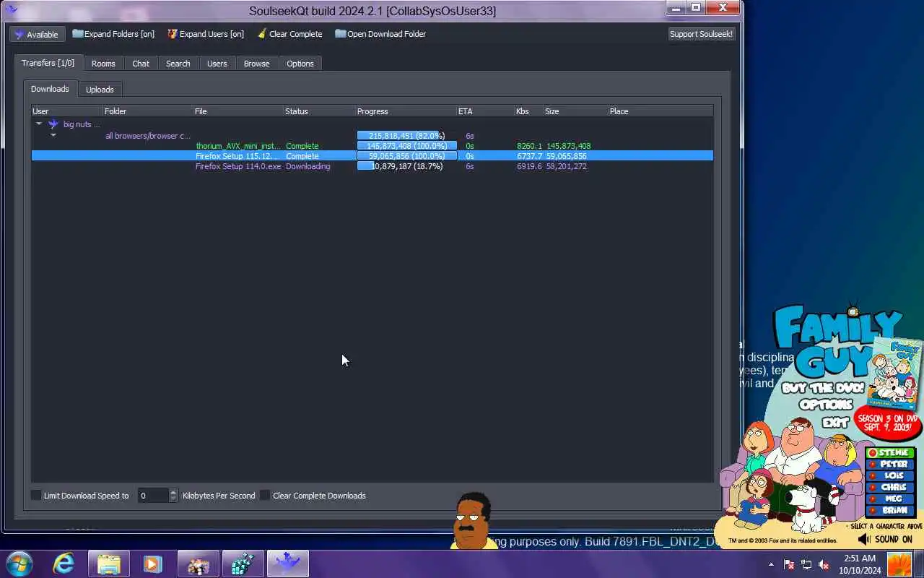924x578 pixels.
Task: Open Download Folder from toolbar
Action: coord(380,34)
